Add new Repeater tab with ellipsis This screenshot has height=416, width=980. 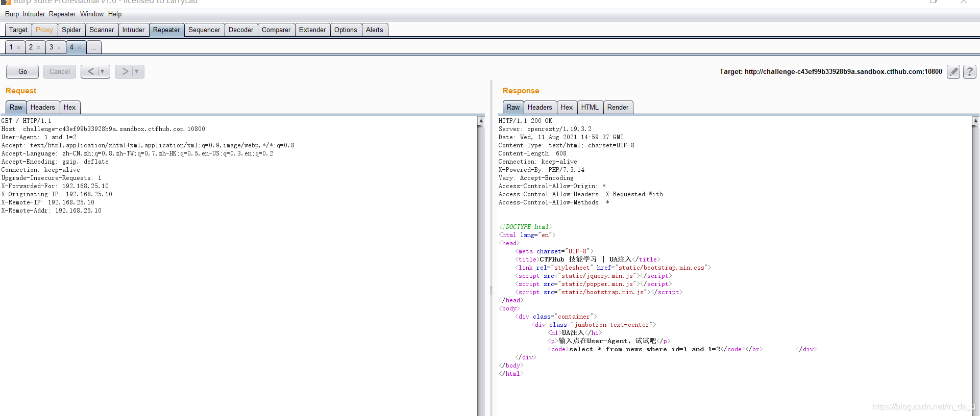pyautogui.click(x=93, y=47)
